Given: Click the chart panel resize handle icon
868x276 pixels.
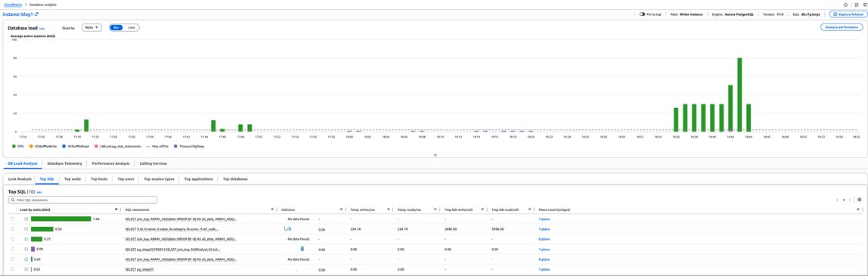Looking at the screenshot, I should tap(435, 155).
